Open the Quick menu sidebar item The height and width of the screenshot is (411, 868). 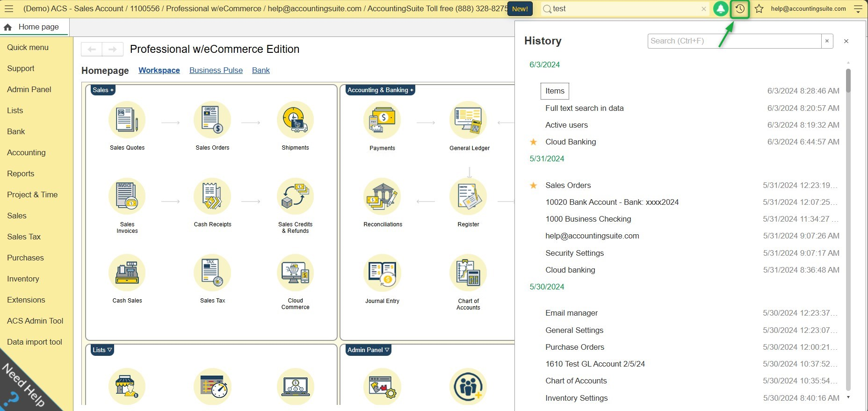pos(28,47)
